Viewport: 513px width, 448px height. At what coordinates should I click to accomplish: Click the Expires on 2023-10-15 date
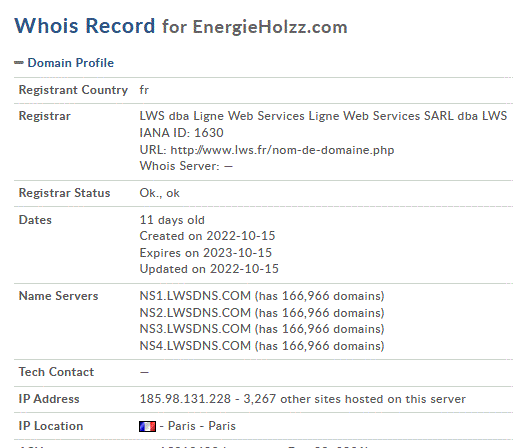[206, 252]
